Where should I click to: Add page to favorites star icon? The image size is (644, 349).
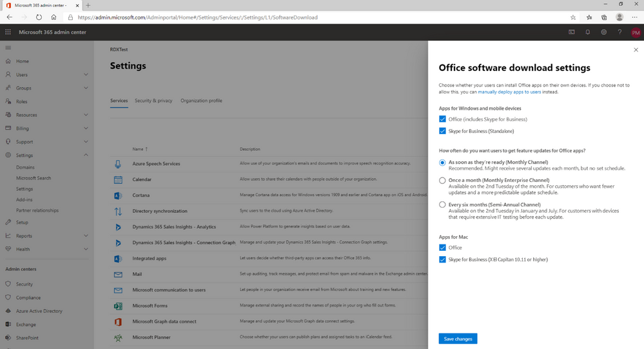point(573,17)
